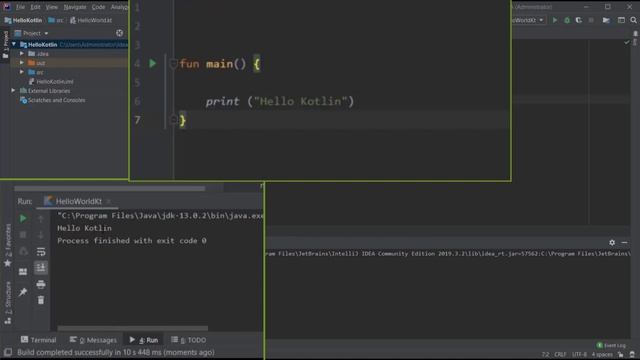
Task: Click the Debug bug icon in top toolbar
Action: (x=567, y=20)
